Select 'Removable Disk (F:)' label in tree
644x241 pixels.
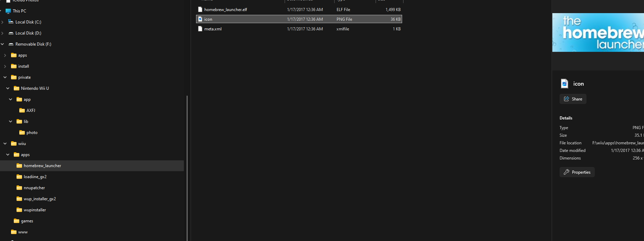(33, 44)
